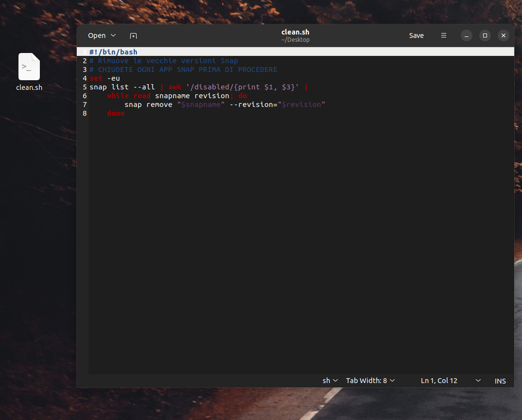
Task: Expand the recent files arrow beside Open
Action: (x=114, y=35)
